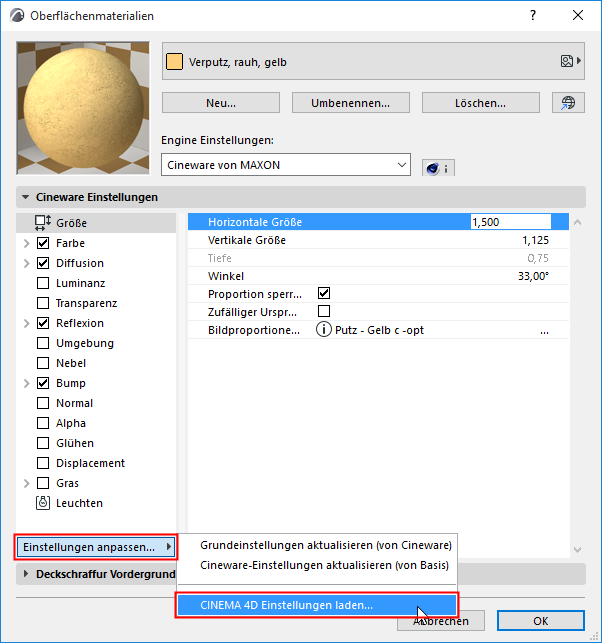Image resolution: width=602 pixels, height=643 pixels.
Task: Toggle the Bump channel checkbox
Action: pyautogui.click(x=43, y=383)
